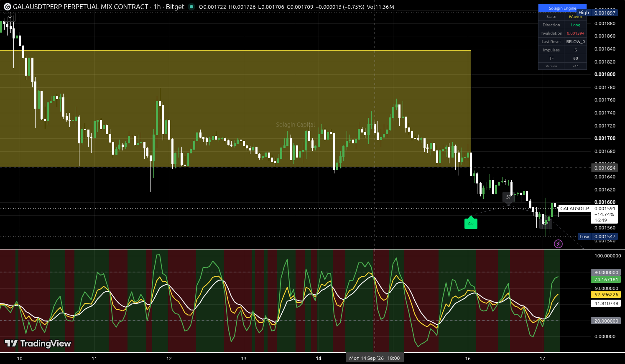625x364 pixels.
Task: Click the Invalidation value 0.001394
Action: pyautogui.click(x=575, y=33)
